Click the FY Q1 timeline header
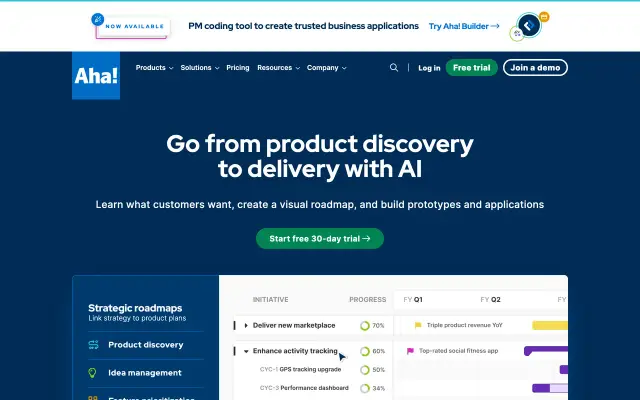This screenshot has height=400, width=640. (x=413, y=300)
